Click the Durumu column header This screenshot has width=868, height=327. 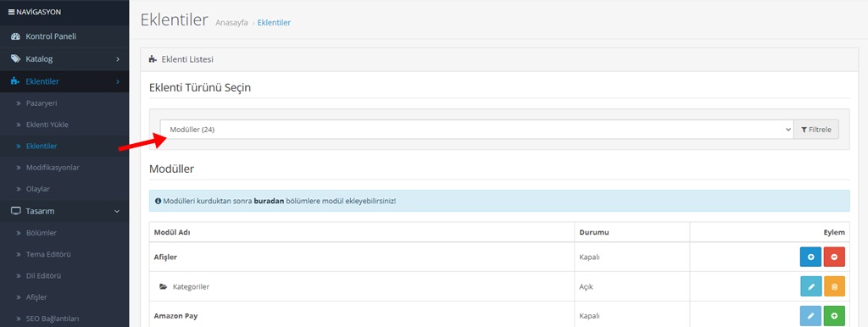pos(594,232)
